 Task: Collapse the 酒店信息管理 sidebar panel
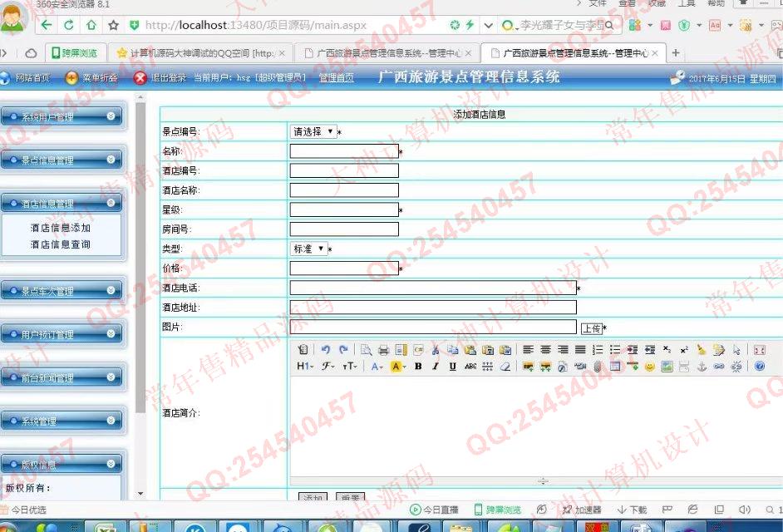[x=62, y=204]
